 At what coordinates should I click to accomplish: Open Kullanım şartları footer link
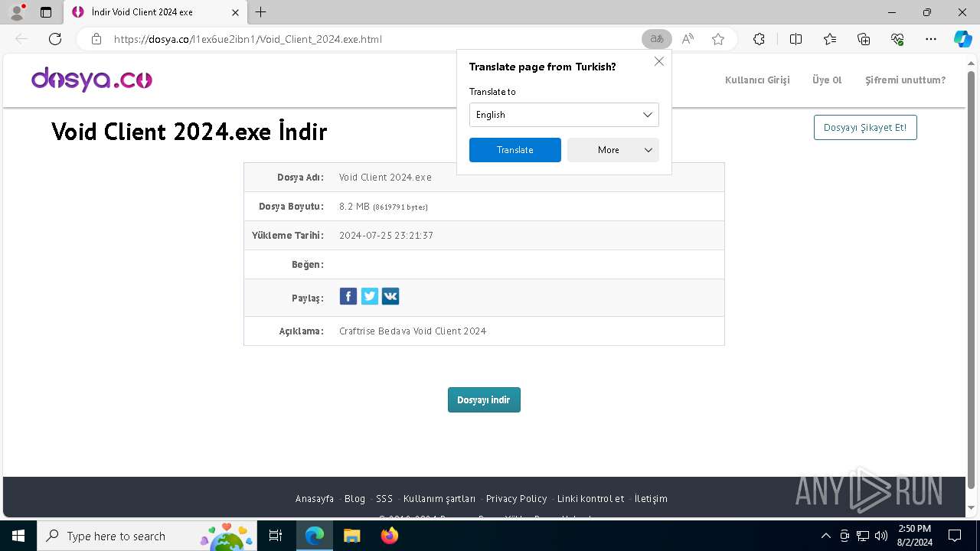click(439, 498)
